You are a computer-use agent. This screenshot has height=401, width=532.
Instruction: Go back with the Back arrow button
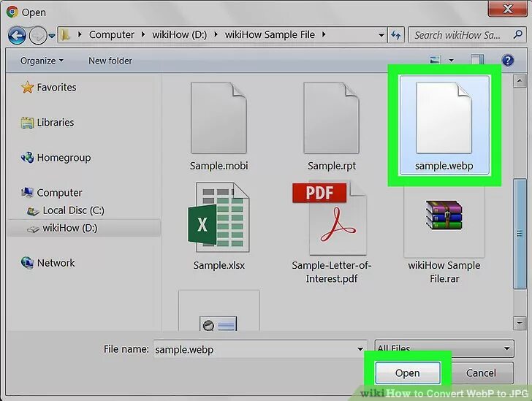point(17,35)
